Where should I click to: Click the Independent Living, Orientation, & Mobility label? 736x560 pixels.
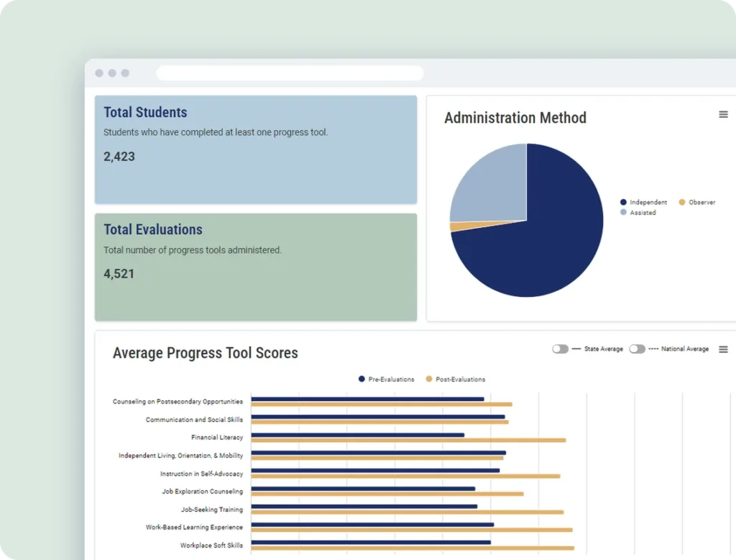[x=180, y=455]
